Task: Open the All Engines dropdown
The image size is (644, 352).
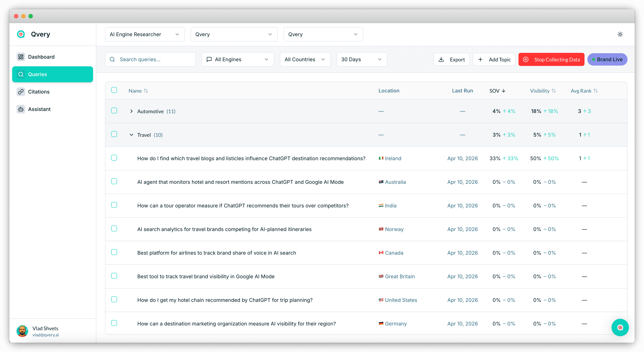Action: [237, 59]
